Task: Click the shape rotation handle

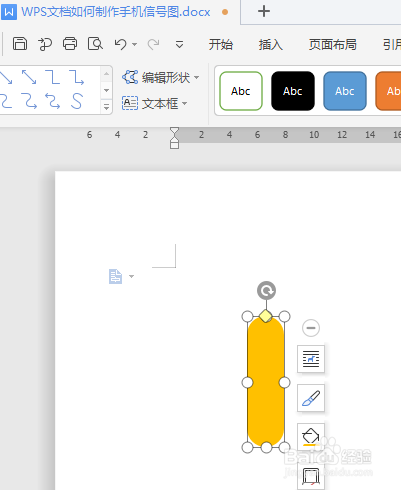Action: click(x=266, y=291)
